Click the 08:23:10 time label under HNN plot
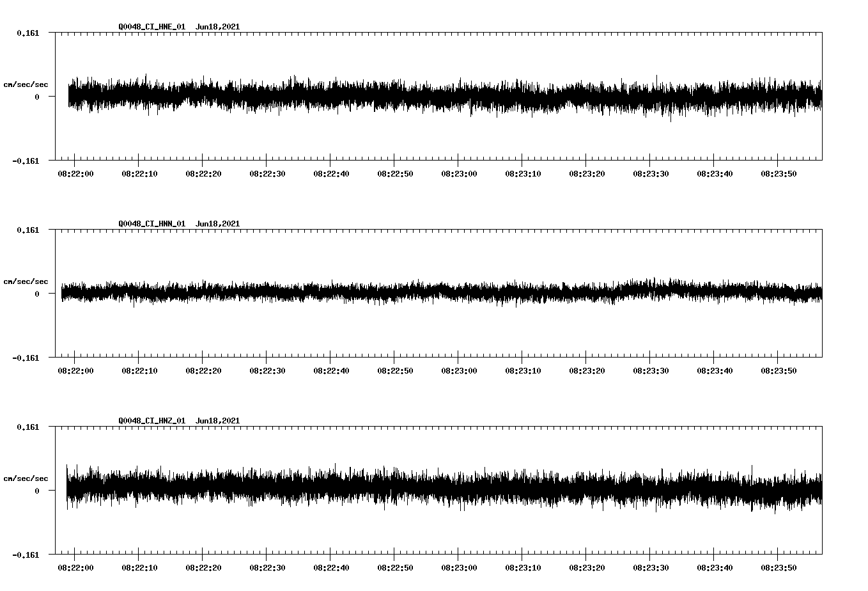This screenshot has width=868, height=591. [523, 370]
